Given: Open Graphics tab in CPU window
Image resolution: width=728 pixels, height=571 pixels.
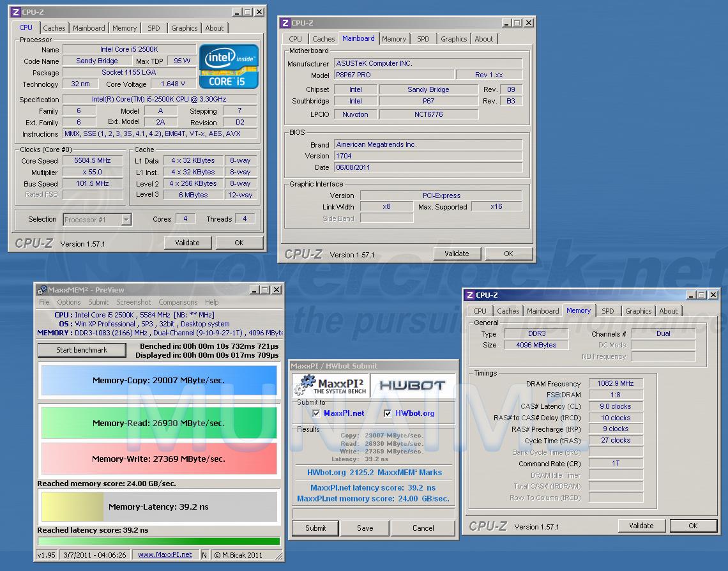Looking at the screenshot, I should (185, 28).
